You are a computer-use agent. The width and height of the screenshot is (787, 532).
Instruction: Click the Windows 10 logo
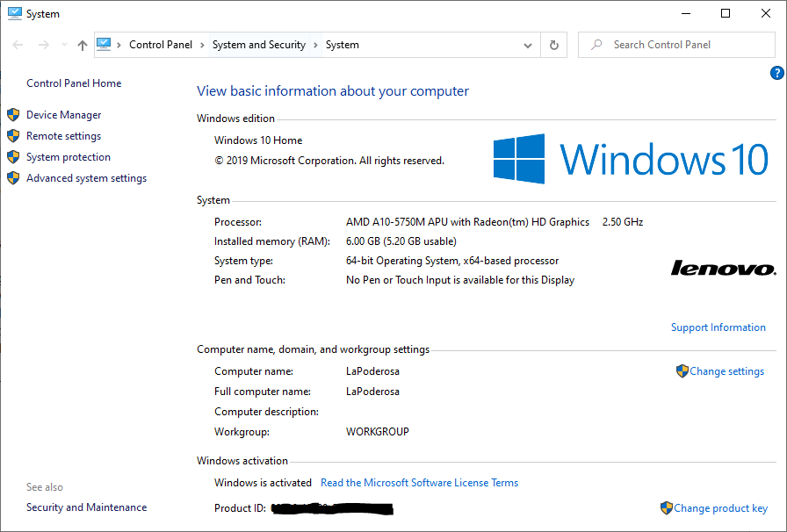click(631, 159)
